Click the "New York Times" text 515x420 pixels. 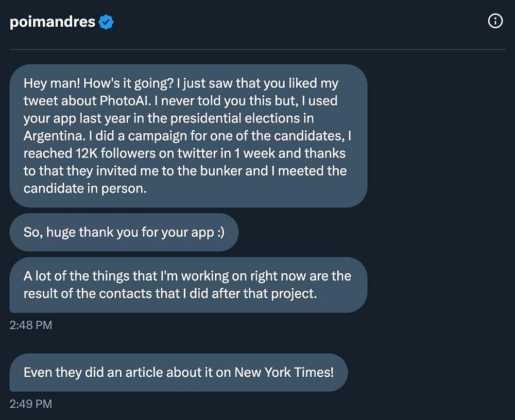tap(283, 372)
